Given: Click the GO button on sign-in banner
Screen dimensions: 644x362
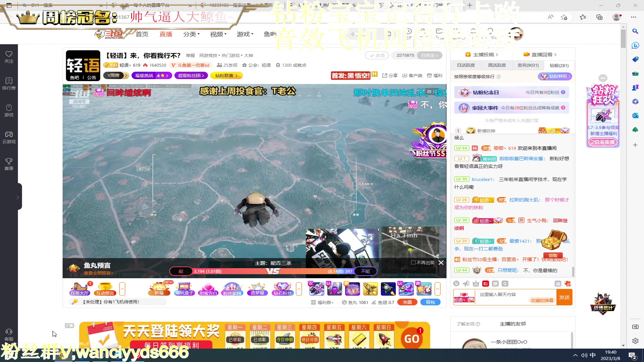Looking at the screenshot, I should click(412, 339).
